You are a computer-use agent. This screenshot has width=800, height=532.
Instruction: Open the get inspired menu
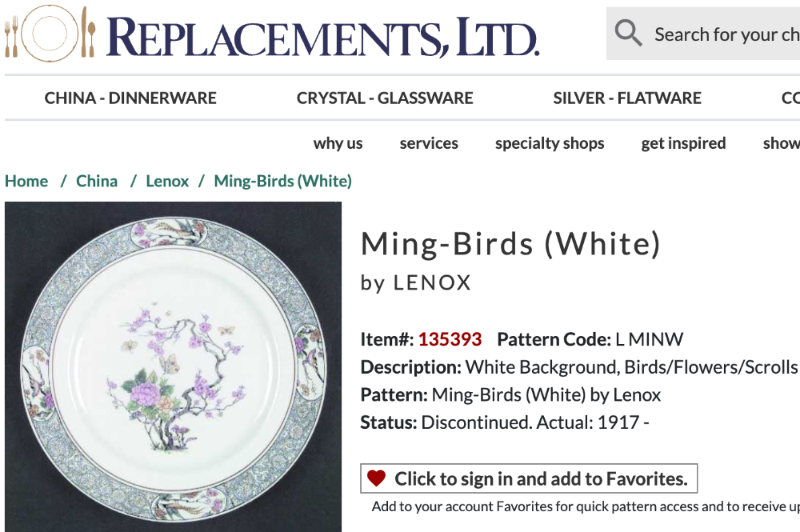pos(683,143)
